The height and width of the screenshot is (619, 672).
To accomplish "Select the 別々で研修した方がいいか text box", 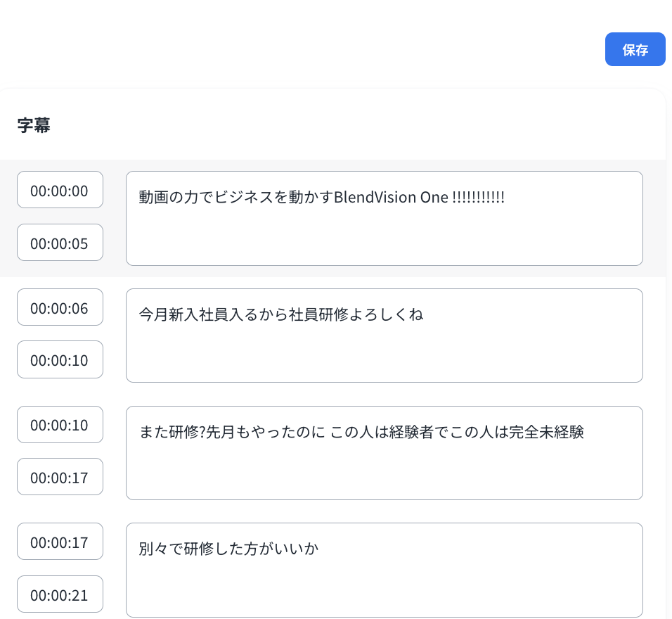I will (385, 570).
